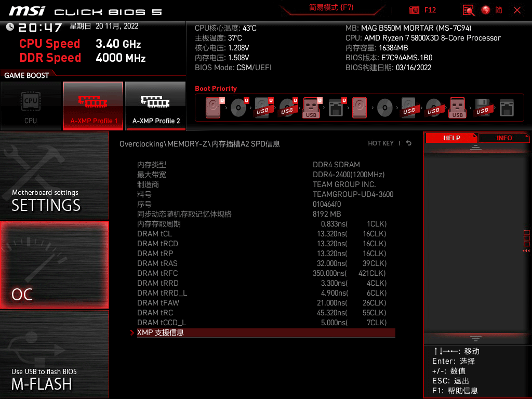Click the MSI logo
Screen dimensions: 532x399
(x=27, y=11)
